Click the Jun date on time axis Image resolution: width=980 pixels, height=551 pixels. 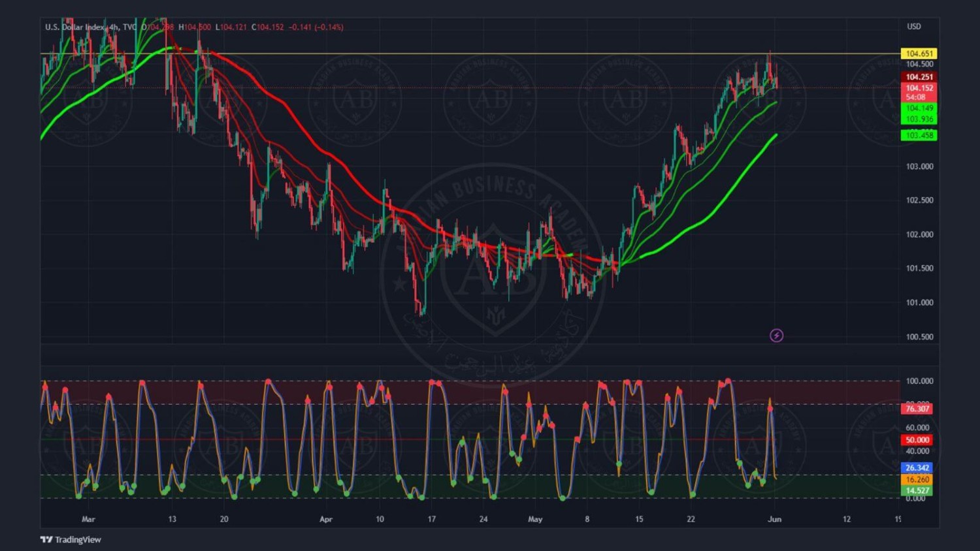775,519
